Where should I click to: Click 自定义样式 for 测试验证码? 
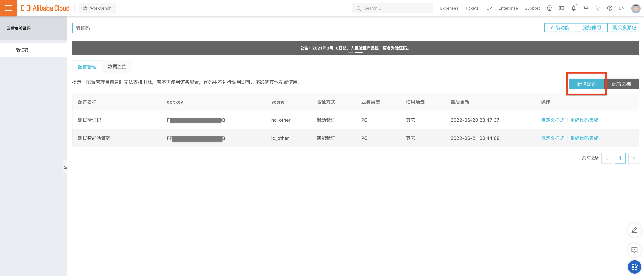pyautogui.click(x=552, y=120)
